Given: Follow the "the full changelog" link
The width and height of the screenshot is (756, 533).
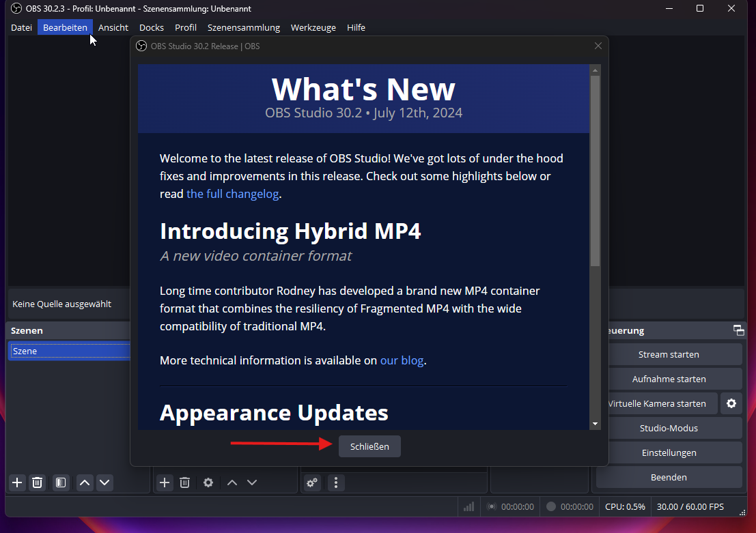Looking at the screenshot, I should pos(232,194).
